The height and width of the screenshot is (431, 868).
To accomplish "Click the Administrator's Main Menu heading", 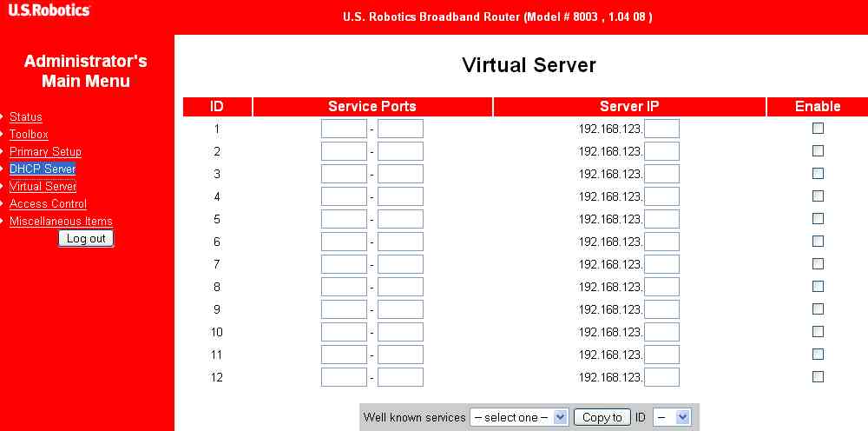I will click(86, 71).
